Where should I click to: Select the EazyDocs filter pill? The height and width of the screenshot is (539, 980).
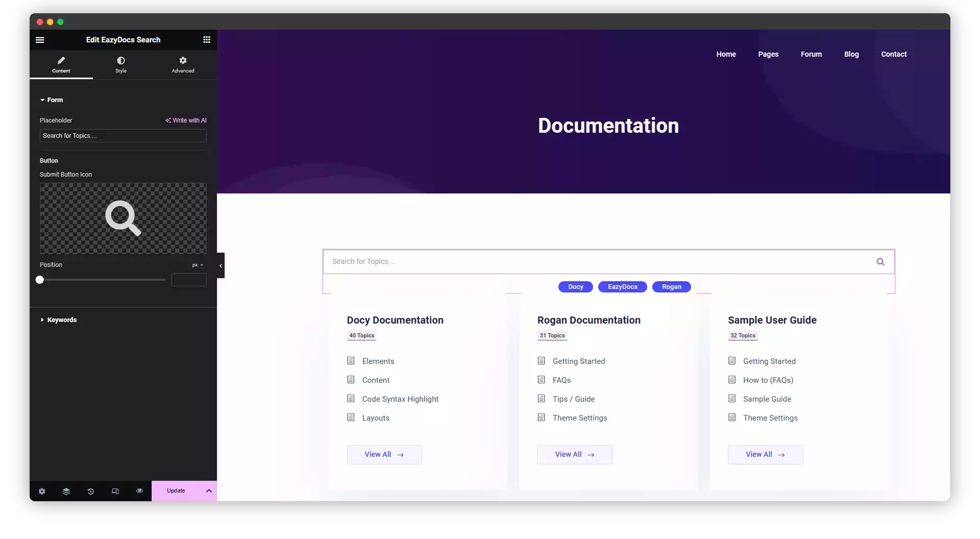pyautogui.click(x=622, y=287)
